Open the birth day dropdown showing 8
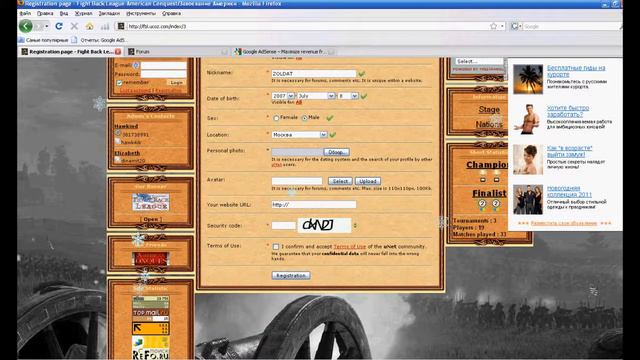 click(x=348, y=96)
